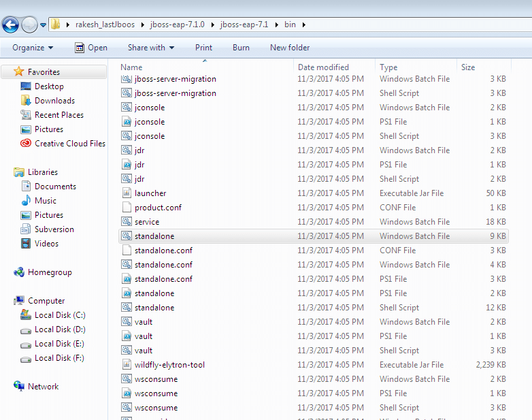Select the launcher Executable Jar file icon
Image resolution: width=532 pixels, height=420 pixels.
[x=126, y=193]
